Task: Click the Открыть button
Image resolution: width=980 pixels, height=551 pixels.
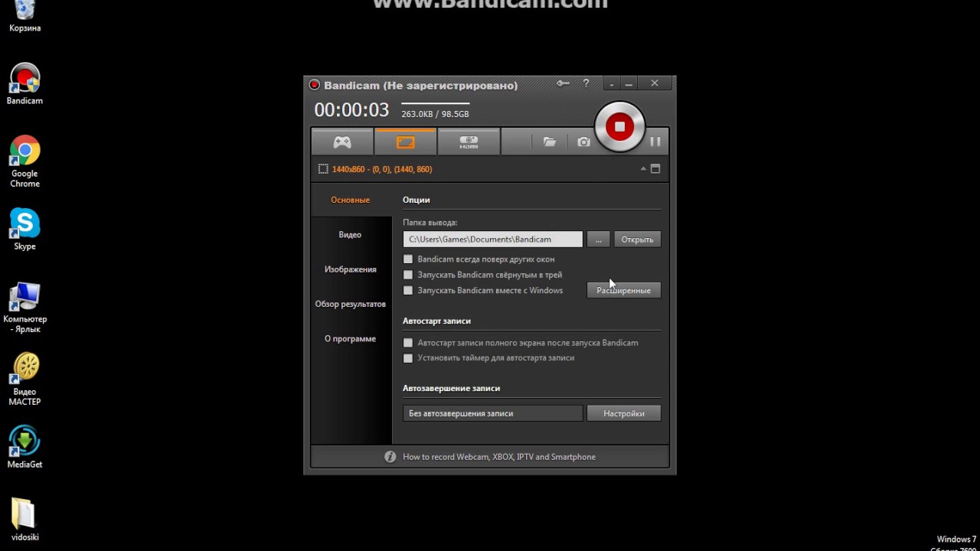Action: tap(637, 240)
